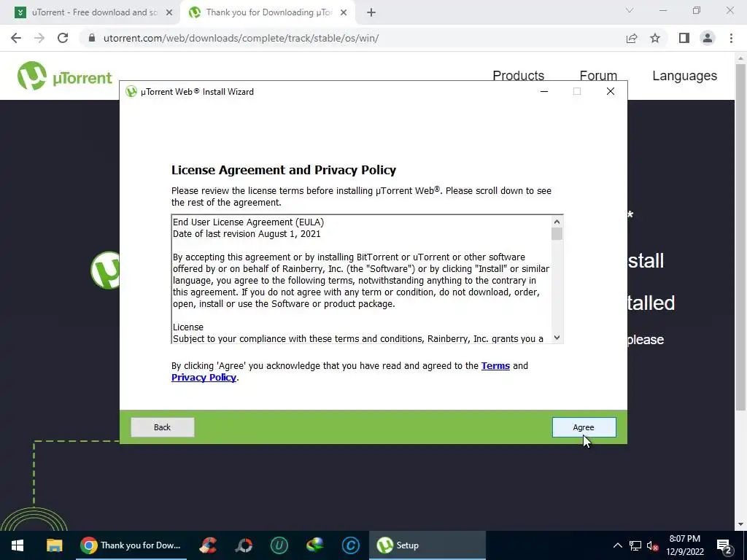Screen dimensions: 747x560
Task: Open the tab search chevron
Action: [x=630, y=10]
